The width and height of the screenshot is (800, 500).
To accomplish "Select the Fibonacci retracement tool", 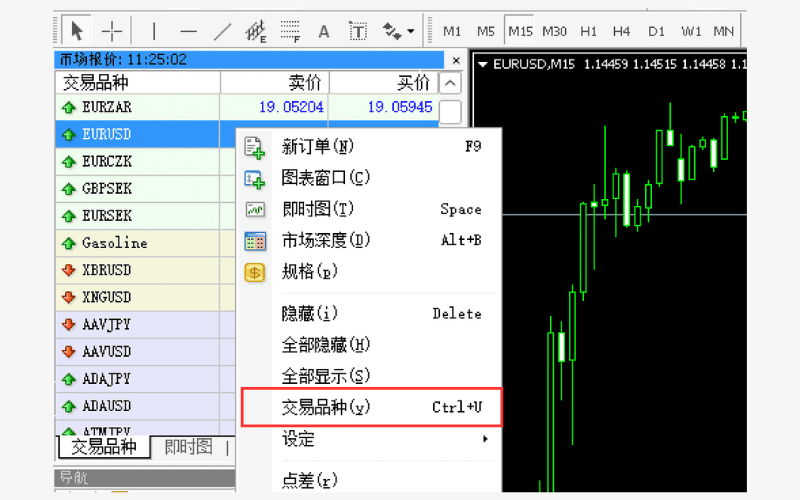I will click(290, 31).
